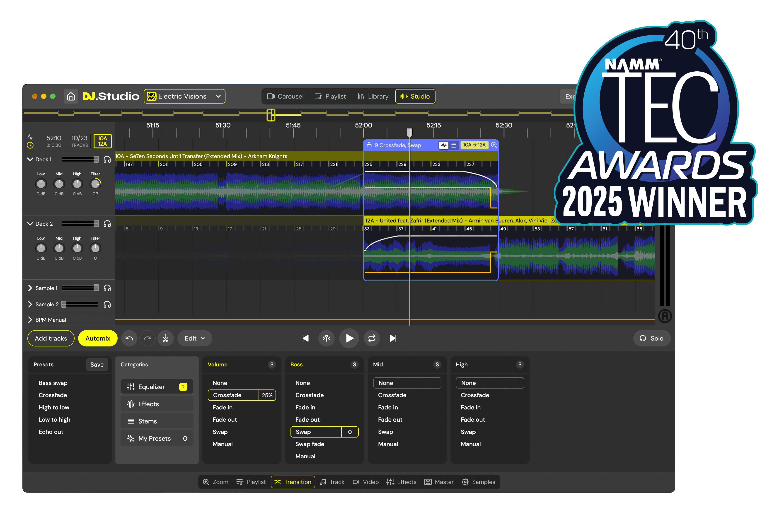Click the Deck 1 Filter knob
The image size is (760, 532).
pyautogui.click(x=95, y=184)
